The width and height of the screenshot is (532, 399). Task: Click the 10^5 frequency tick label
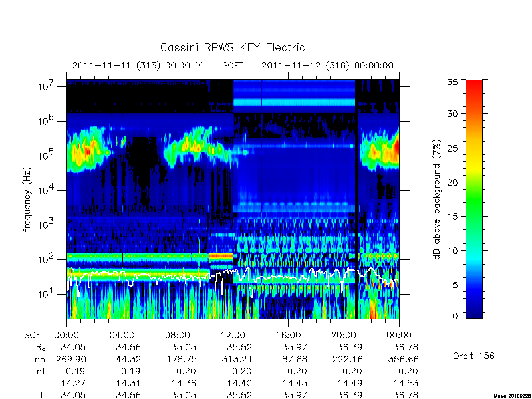tap(47, 156)
